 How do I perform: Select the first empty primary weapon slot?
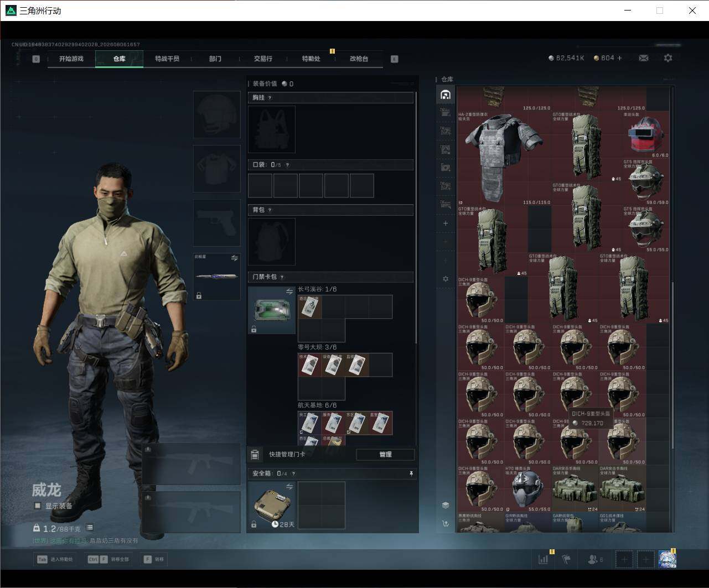[x=192, y=464]
